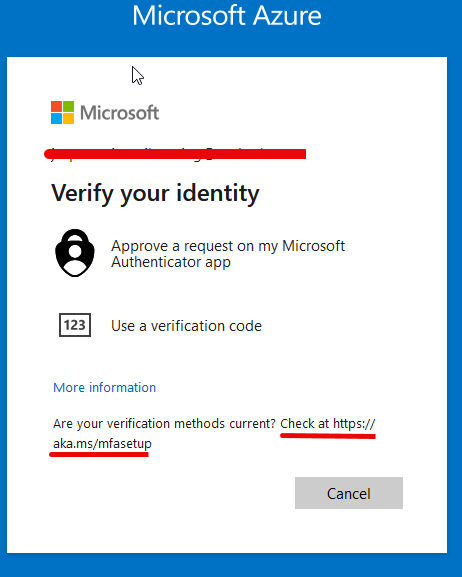Click the "Check at https://" underlined text

[x=328, y=424]
